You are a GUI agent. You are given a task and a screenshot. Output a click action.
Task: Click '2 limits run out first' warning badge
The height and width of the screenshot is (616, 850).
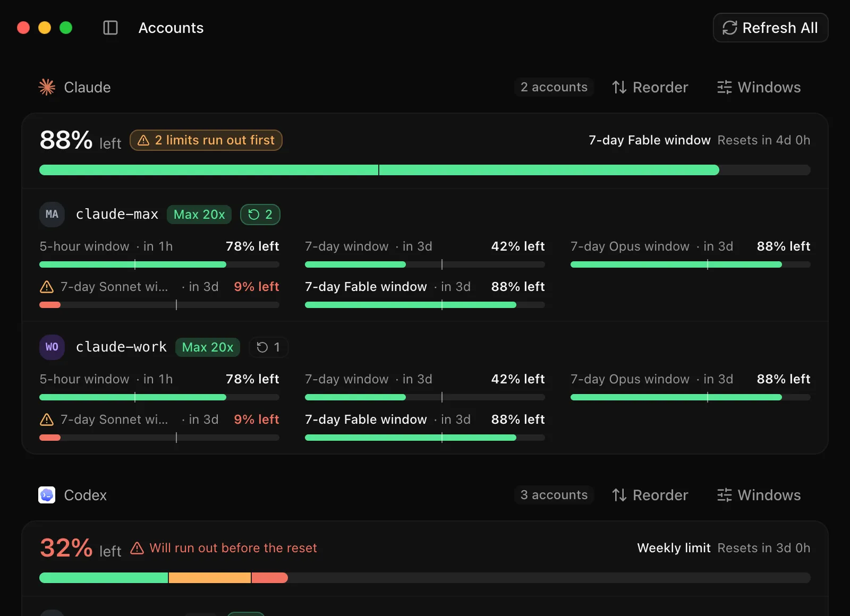206,140
